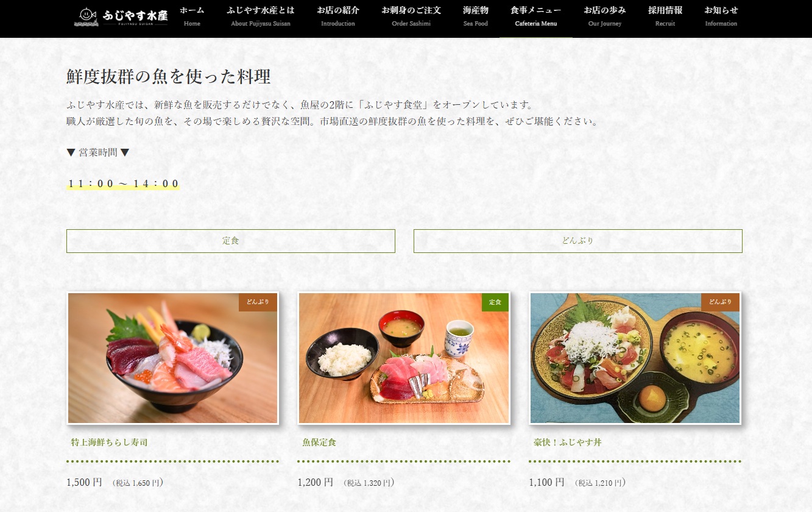Go to ふじやす水産とは About page
This screenshot has height=512, width=812.
[261, 16]
